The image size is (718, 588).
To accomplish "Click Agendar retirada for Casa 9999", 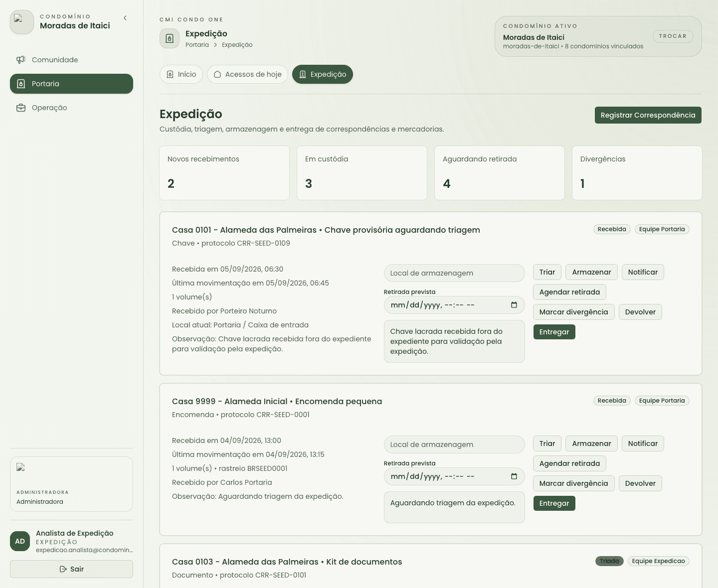I will (x=569, y=463).
